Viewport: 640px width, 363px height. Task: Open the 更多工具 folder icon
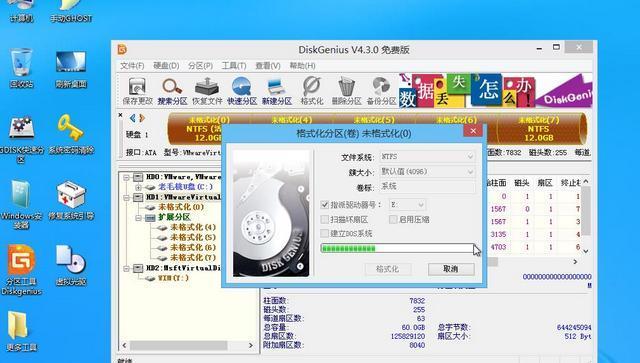point(21,331)
